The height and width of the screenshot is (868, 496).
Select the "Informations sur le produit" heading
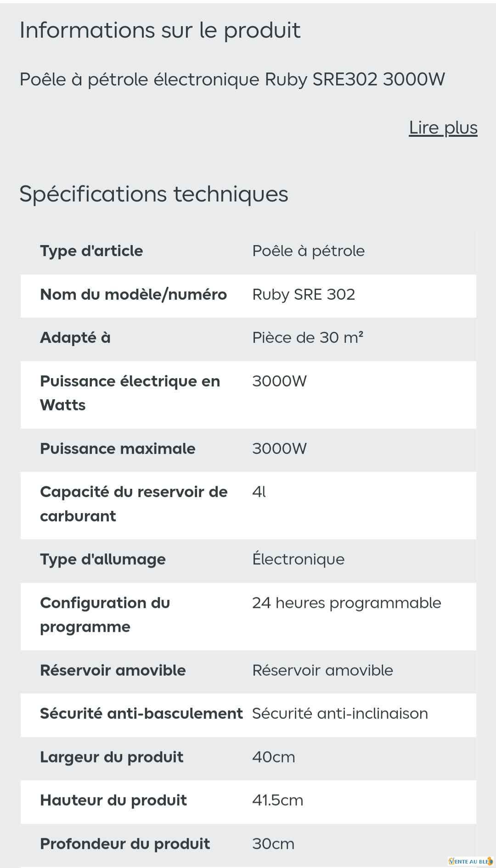click(x=160, y=30)
